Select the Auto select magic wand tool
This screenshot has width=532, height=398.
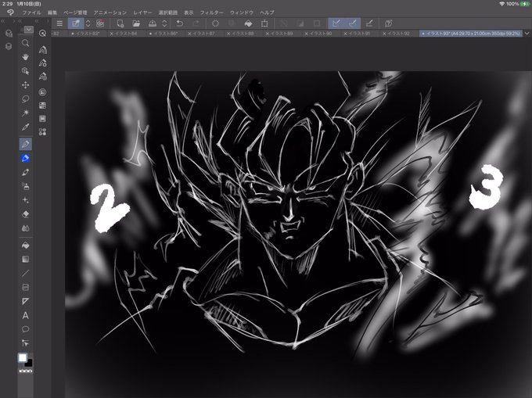coord(26,113)
